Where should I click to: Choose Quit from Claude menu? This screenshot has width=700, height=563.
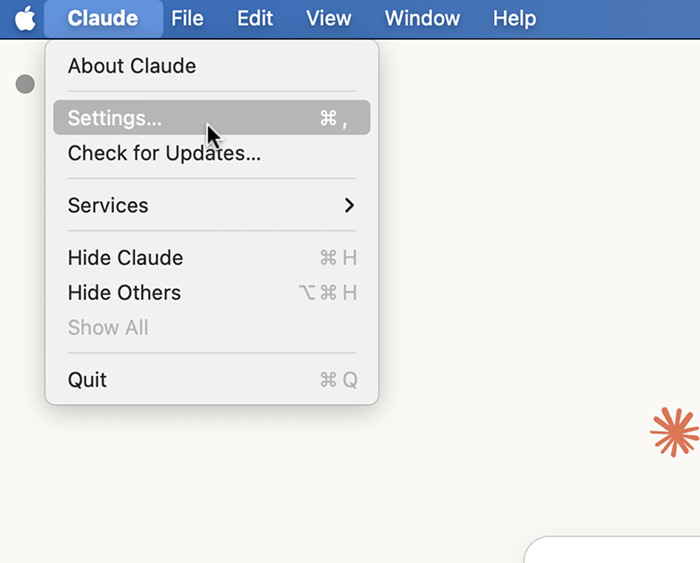coord(212,380)
